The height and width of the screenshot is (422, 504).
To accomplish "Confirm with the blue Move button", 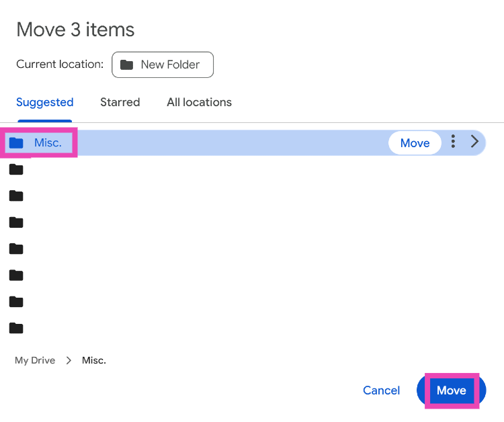I will pos(451,390).
